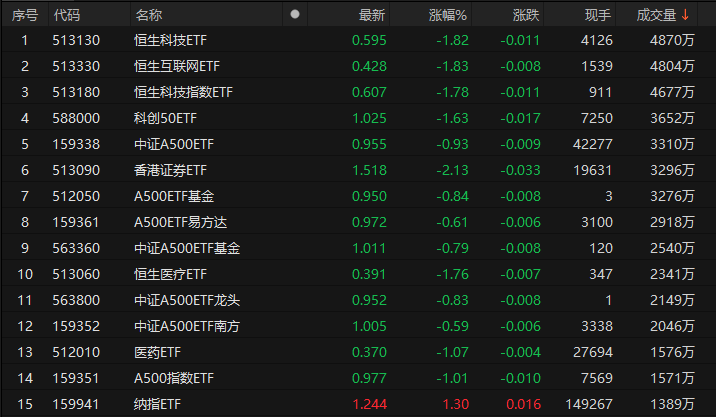Select the 恒生科技ETF row name

pos(170,40)
